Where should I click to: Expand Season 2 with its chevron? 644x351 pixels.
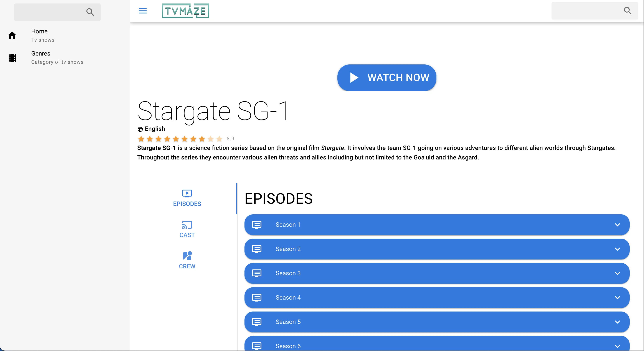[x=617, y=249]
